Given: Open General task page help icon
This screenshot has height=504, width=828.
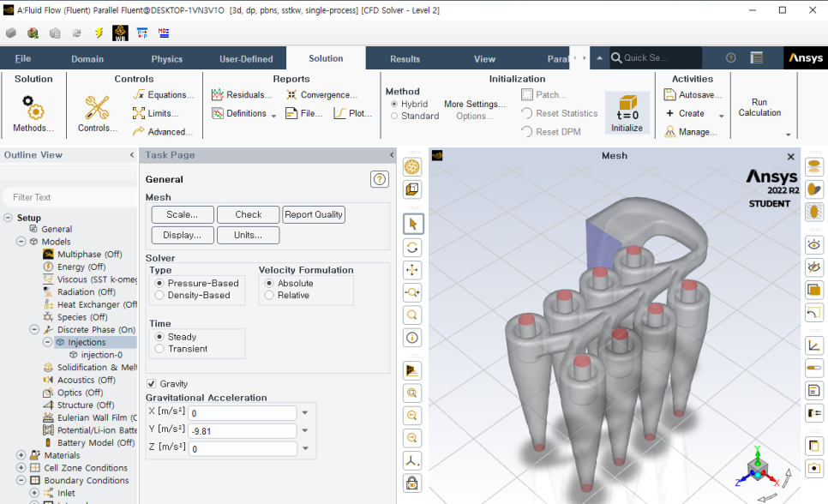Looking at the screenshot, I should coord(379,179).
